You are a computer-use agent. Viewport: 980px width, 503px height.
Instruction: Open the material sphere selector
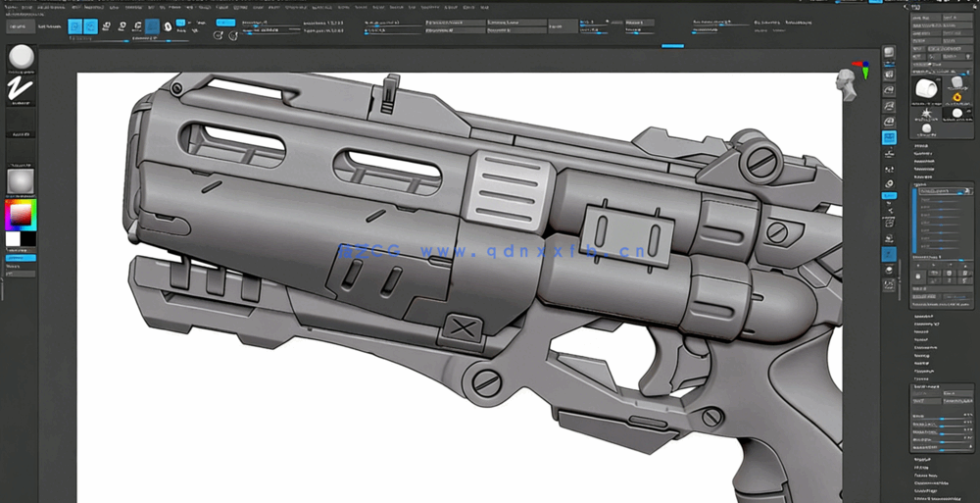tap(21, 180)
